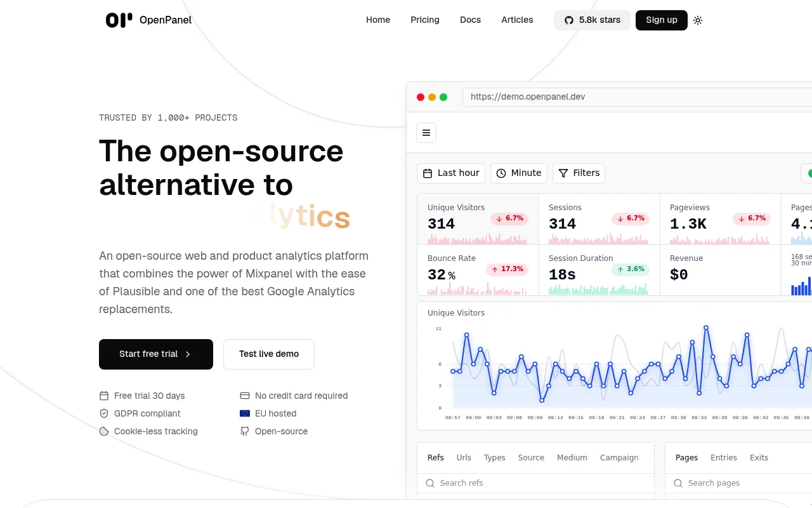The width and height of the screenshot is (812, 508).
Task: Click the magnifier icon in Search refs
Action: [431, 483]
